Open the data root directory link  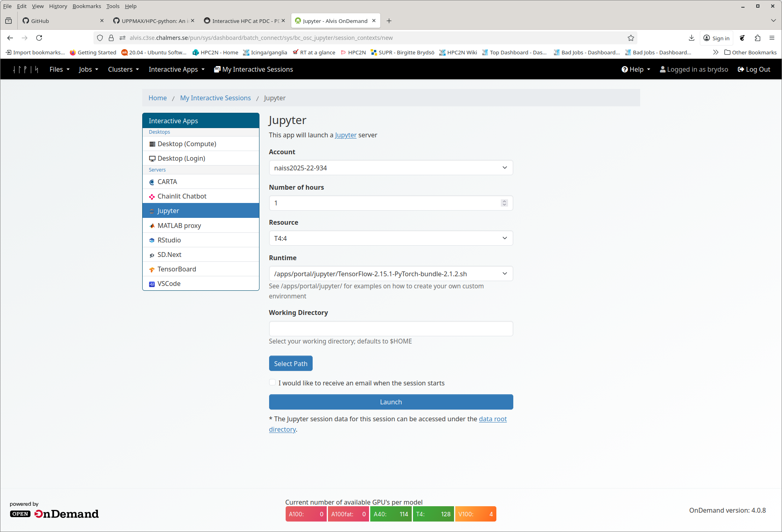pyautogui.click(x=492, y=419)
